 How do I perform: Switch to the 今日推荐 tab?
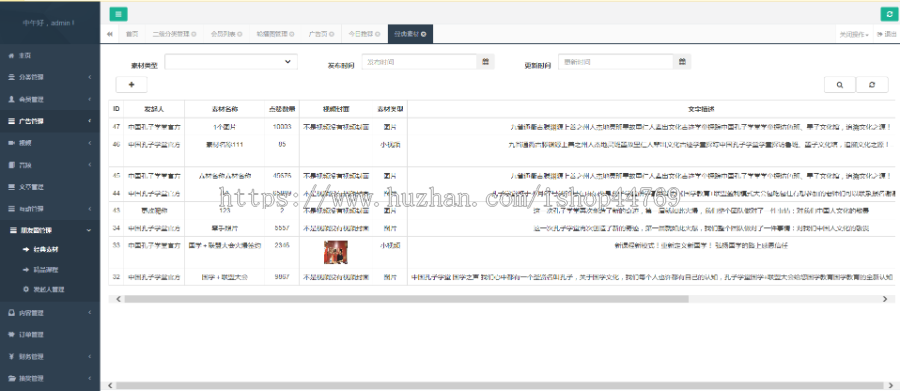[x=361, y=34]
